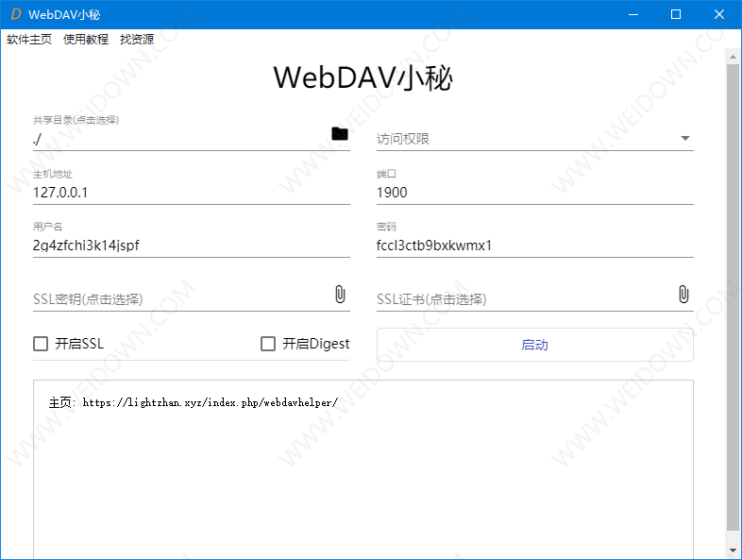Screen dimensions: 742x560
Task: Minimize the WebDAV小秘 window
Action: [x=633, y=14]
